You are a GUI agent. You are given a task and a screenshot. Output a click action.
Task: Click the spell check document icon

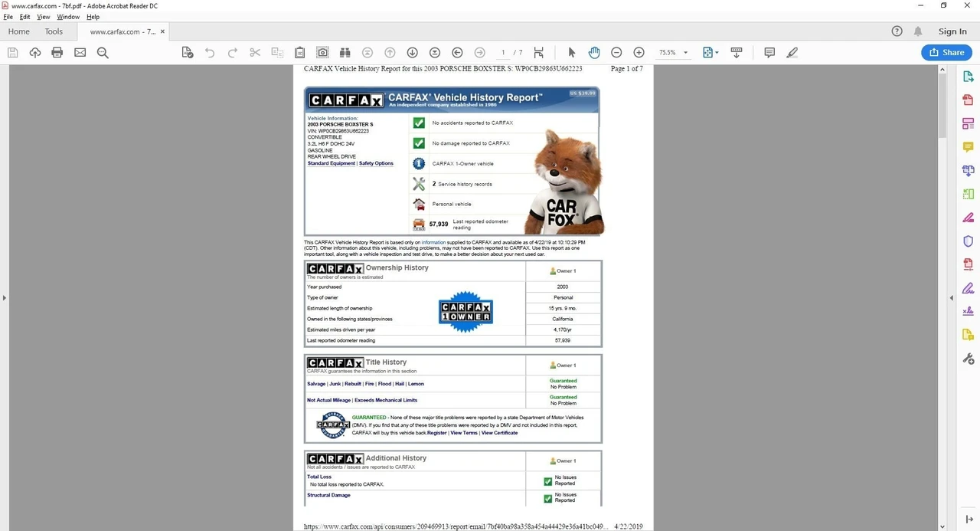coord(188,53)
